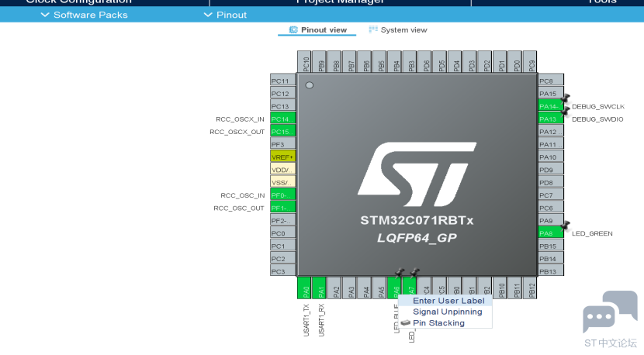Click the USART1_TX signal label
This screenshot has width=644, height=355.
306,320
